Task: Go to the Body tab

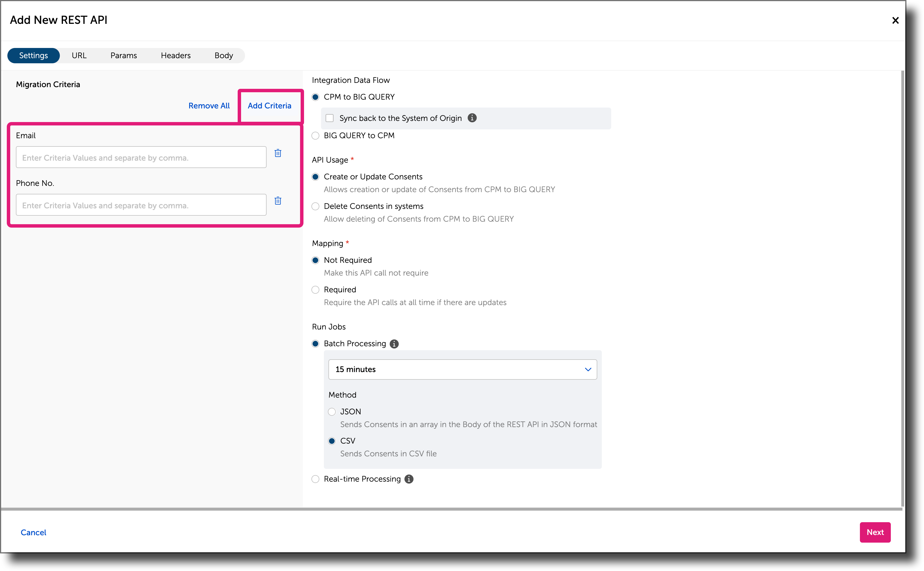Action: point(224,56)
